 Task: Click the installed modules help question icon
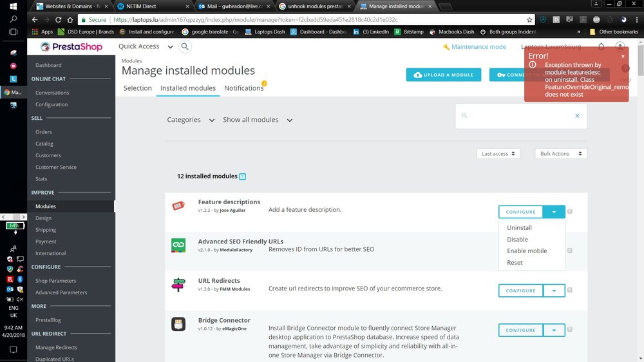click(x=243, y=176)
